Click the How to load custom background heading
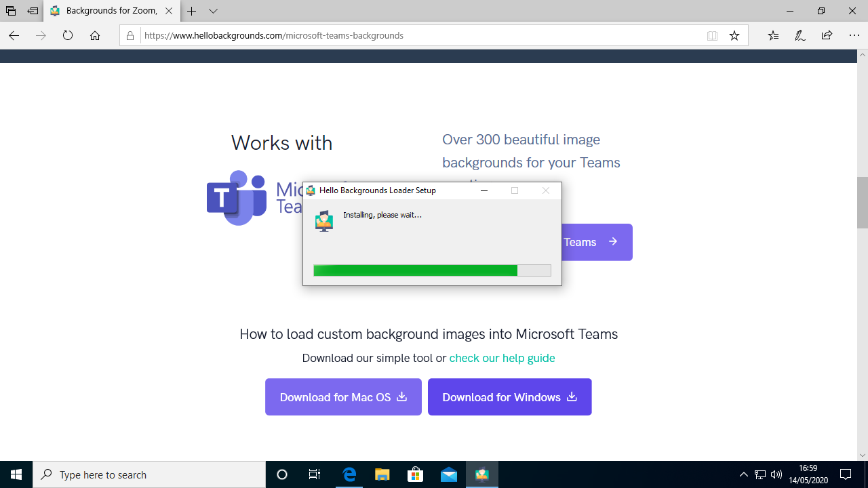 pyautogui.click(x=429, y=334)
